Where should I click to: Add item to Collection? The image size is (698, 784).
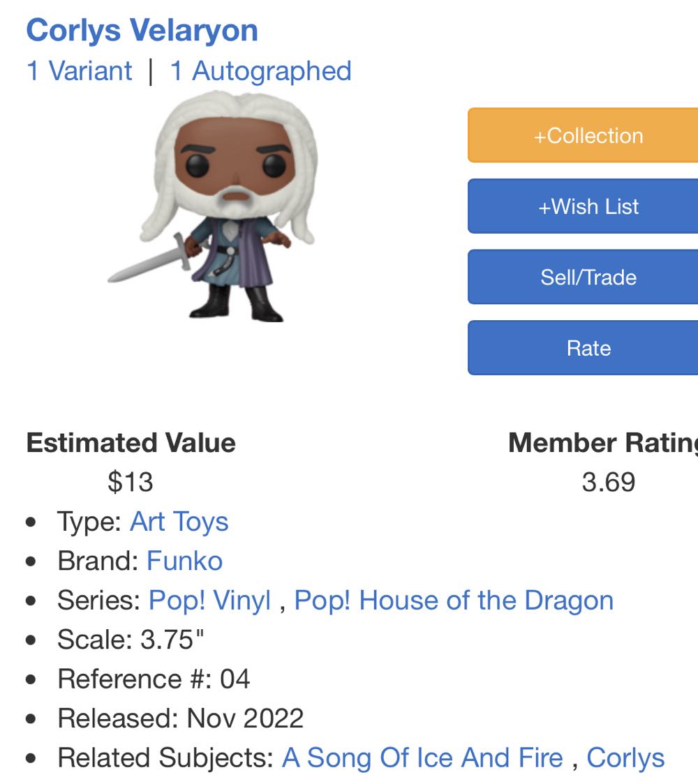pyautogui.click(x=591, y=135)
